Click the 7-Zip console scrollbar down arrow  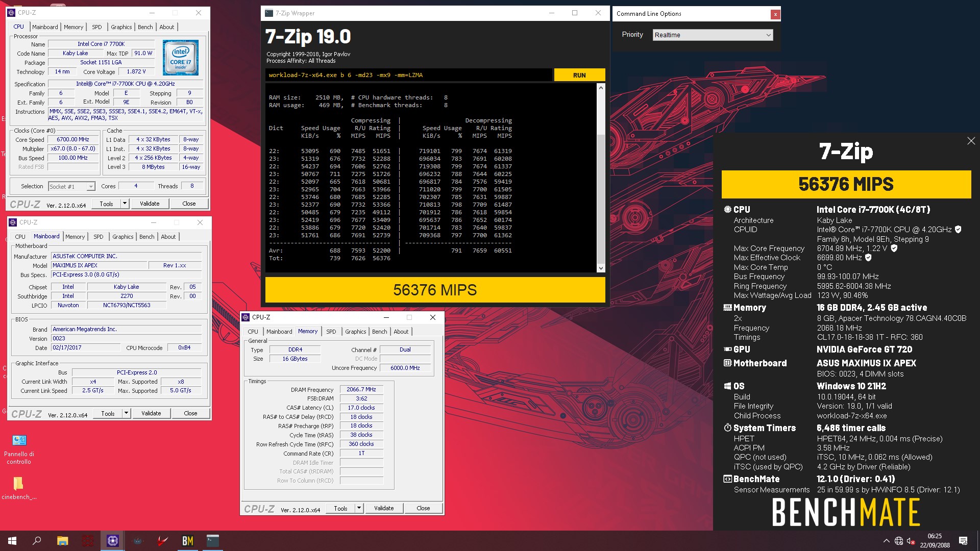tap(601, 268)
